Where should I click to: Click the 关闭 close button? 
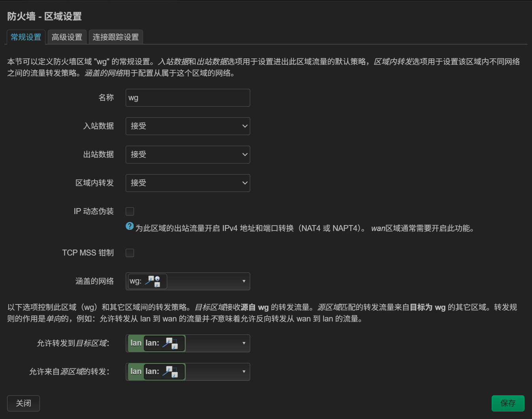point(23,403)
